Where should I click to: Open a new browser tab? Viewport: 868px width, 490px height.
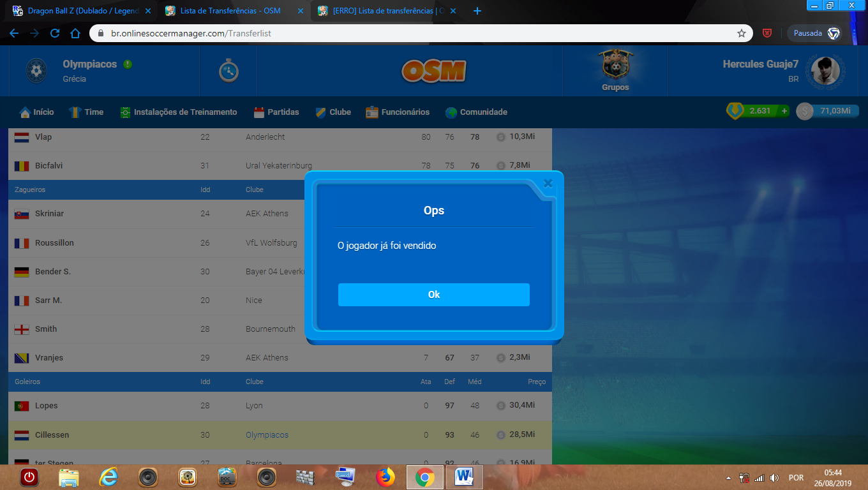point(477,11)
